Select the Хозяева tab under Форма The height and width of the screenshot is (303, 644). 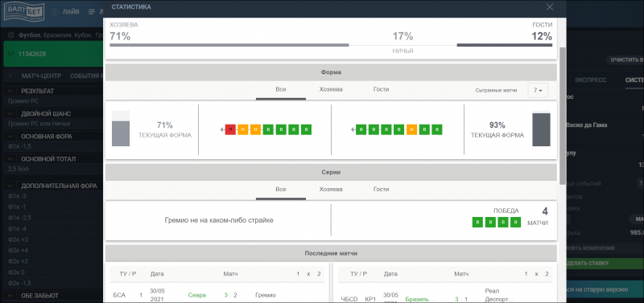[x=331, y=89]
